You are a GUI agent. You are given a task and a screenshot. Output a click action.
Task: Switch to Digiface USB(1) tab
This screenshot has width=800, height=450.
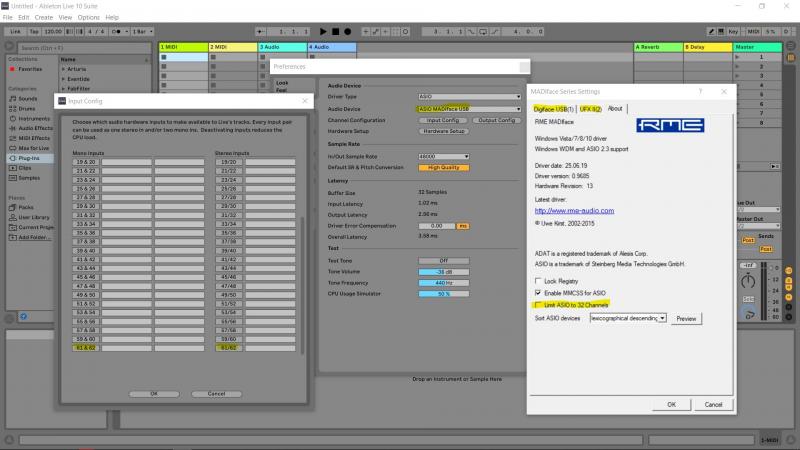pyautogui.click(x=554, y=109)
